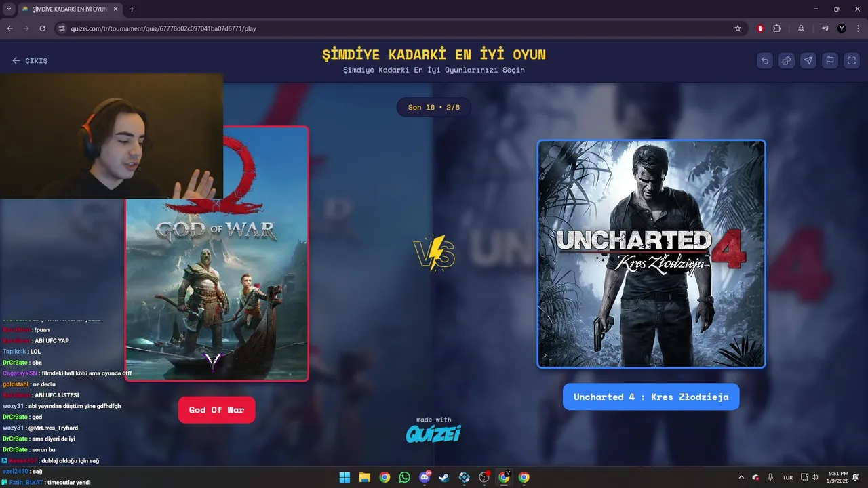
Task: Click chat message 'ama diyeri de iyi'
Action: click(x=54, y=439)
